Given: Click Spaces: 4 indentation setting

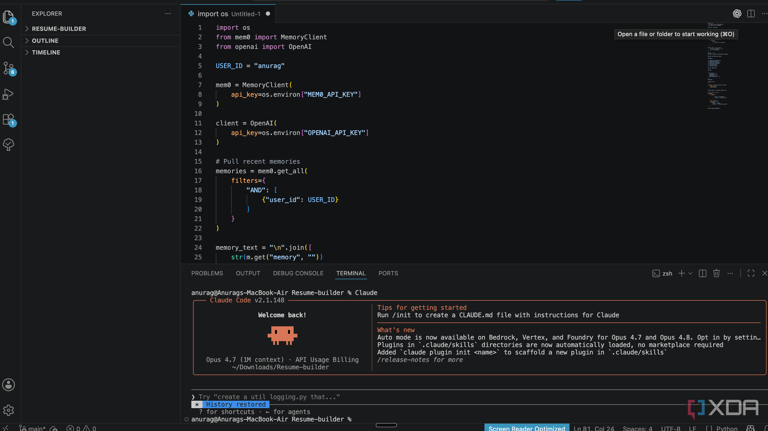Looking at the screenshot, I should [x=637, y=428].
